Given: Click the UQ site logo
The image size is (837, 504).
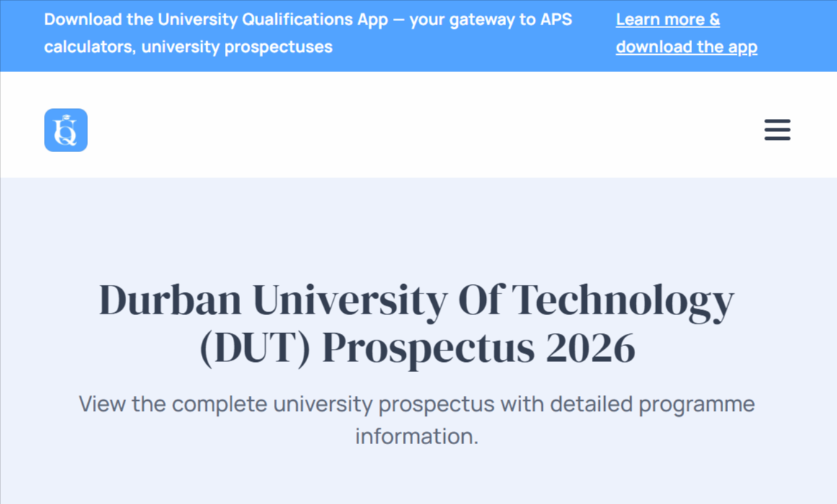Looking at the screenshot, I should pos(66,130).
